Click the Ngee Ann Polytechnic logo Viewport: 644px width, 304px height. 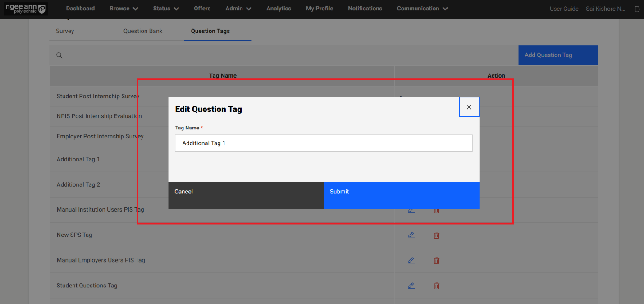coord(25,9)
